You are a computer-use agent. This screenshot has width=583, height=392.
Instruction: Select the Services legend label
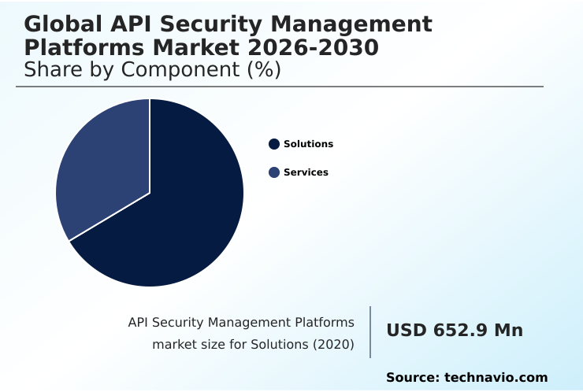(x=306, y=172)
